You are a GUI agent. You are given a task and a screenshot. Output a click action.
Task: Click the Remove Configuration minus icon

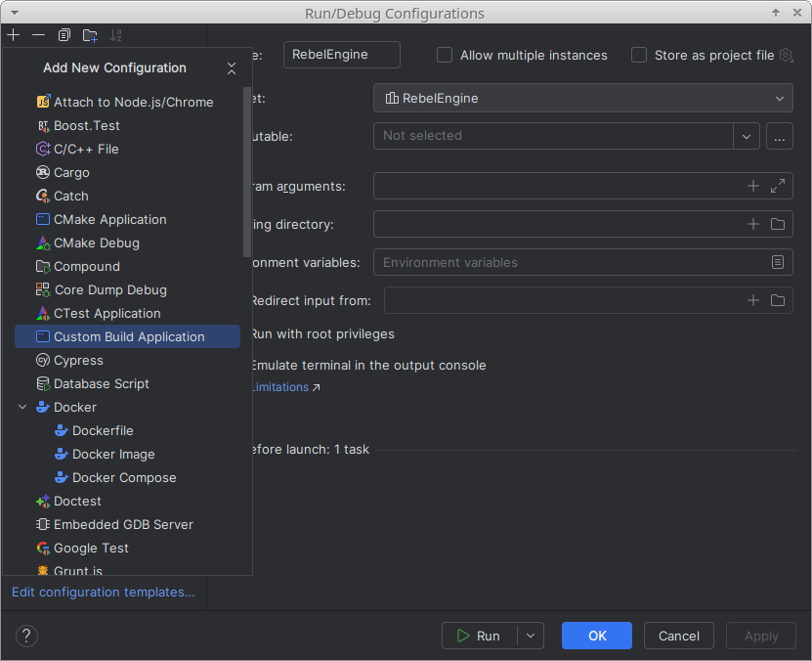point(38,35)
